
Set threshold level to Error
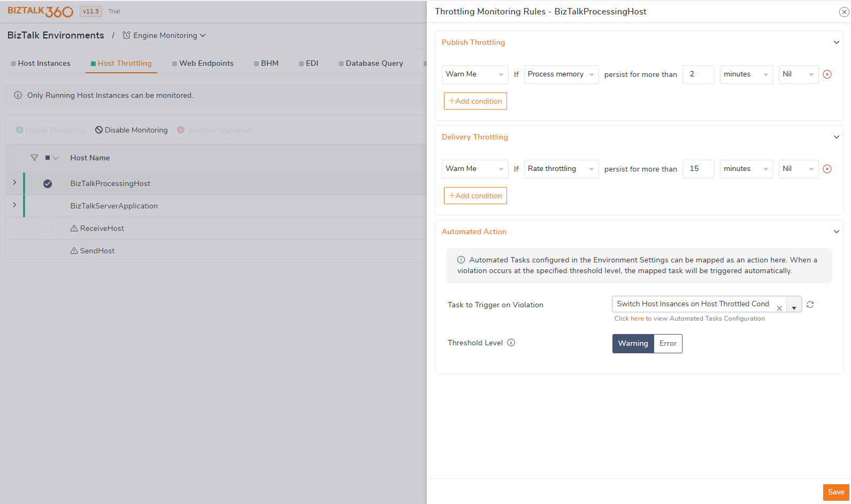(x=668, y=343)
